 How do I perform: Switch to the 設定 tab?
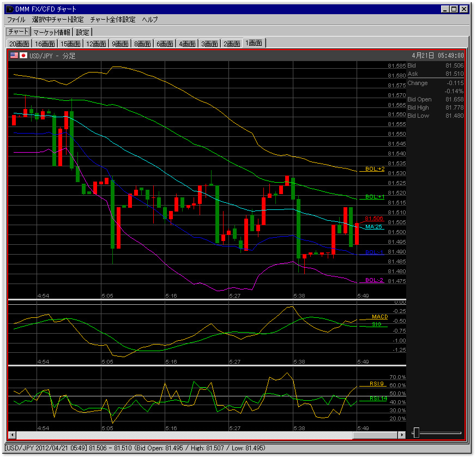coord(82,32)
